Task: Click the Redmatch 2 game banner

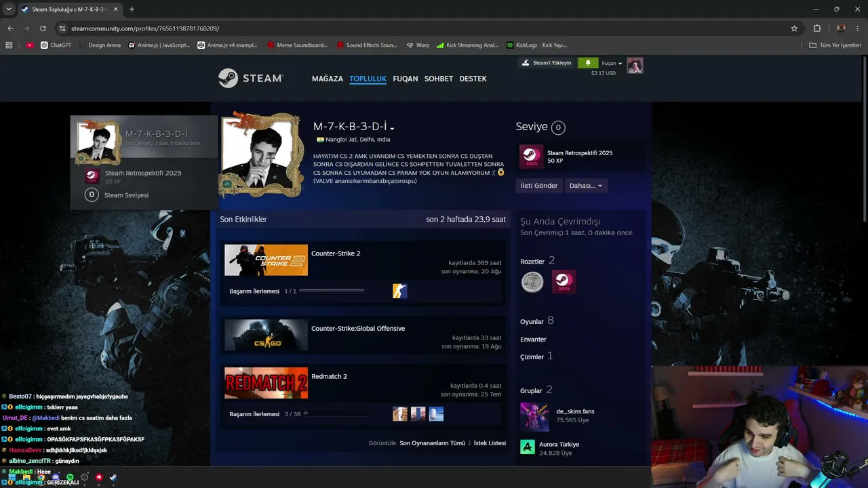Action: [266, 383]
